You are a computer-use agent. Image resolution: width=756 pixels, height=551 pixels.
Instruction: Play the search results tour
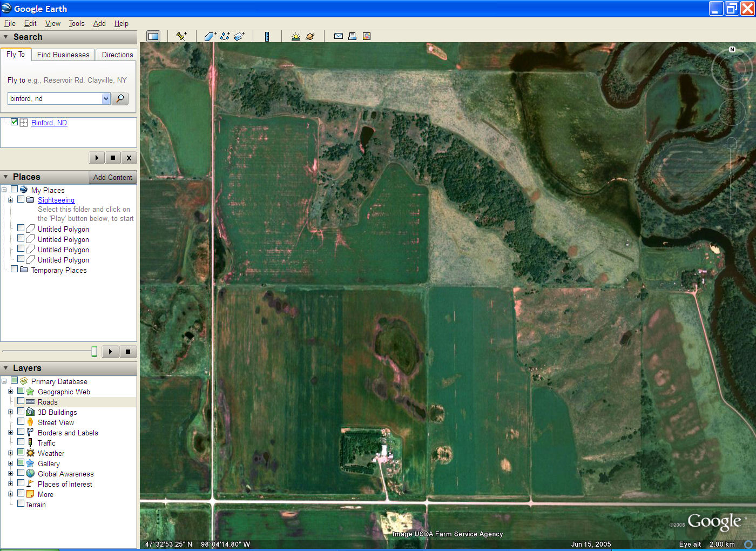click(97, 158)
